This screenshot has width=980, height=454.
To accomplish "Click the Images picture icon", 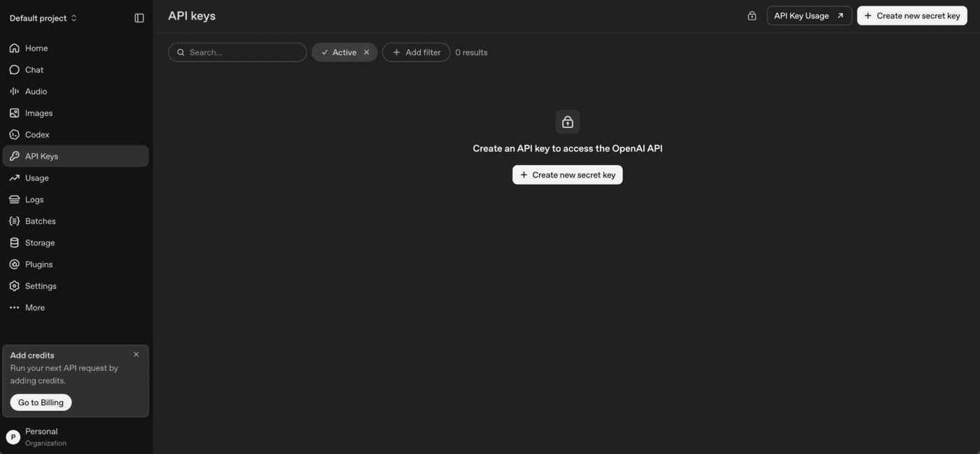I will click(x=14, y=113).
